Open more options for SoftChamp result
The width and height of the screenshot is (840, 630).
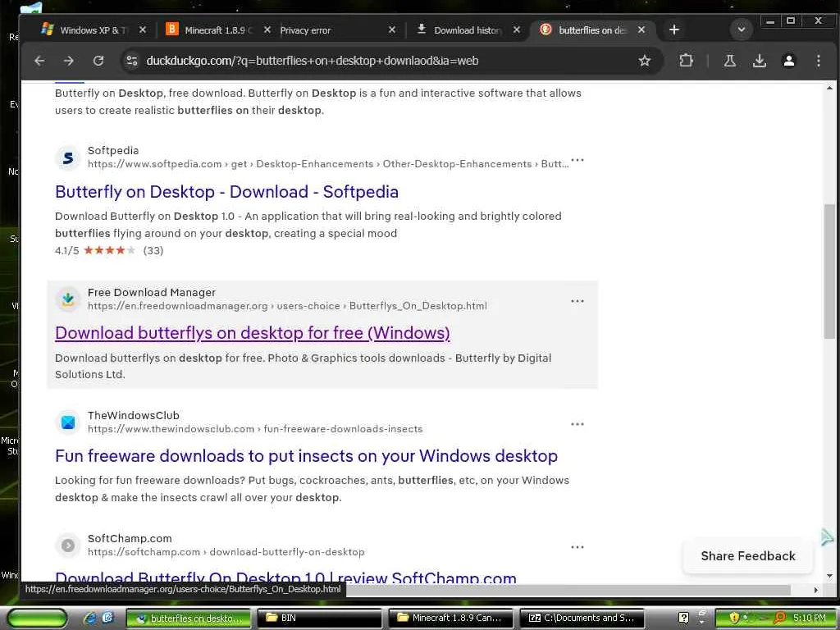pyautogui.click(x=577, y=547)
